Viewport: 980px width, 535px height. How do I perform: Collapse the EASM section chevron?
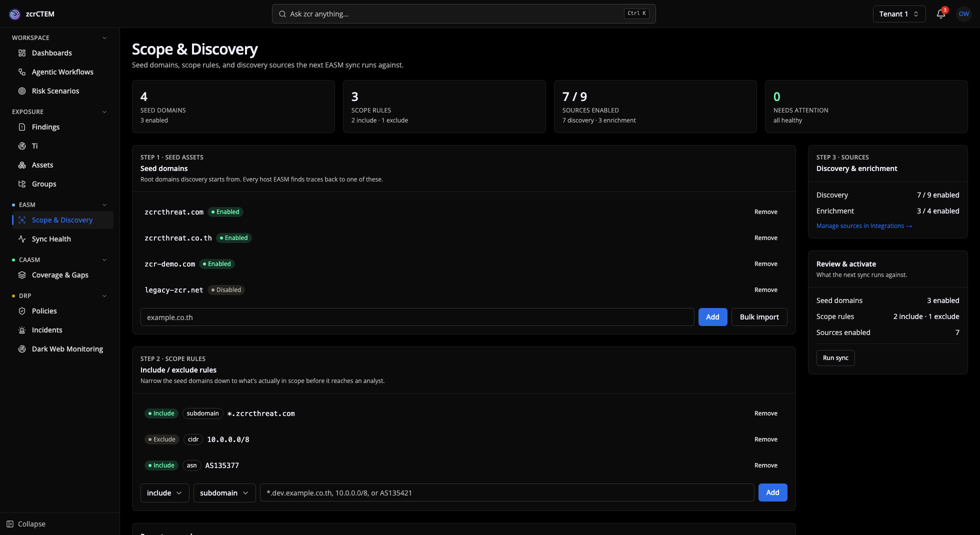(104, 205)
